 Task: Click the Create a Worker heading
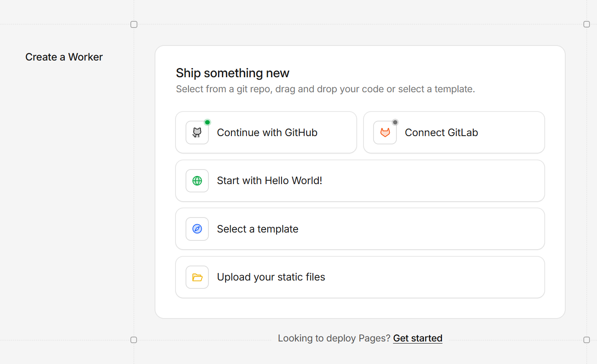point(64,57)
